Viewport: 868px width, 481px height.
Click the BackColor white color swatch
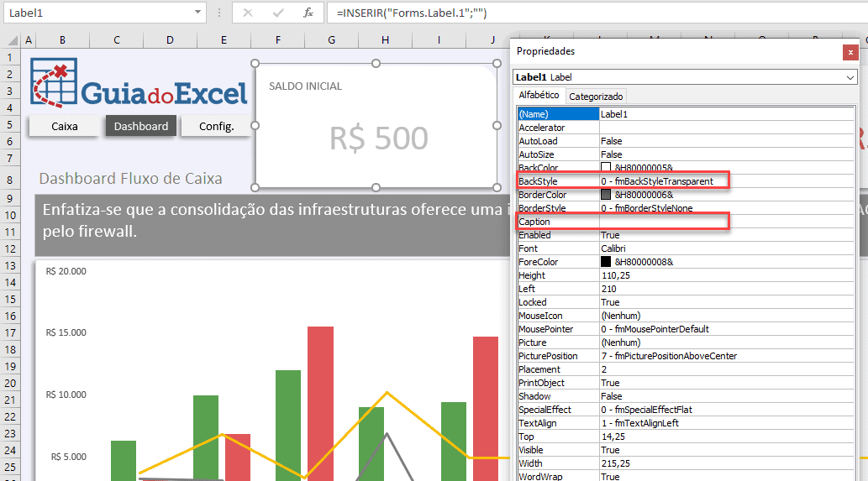click(x=606, y=167)
